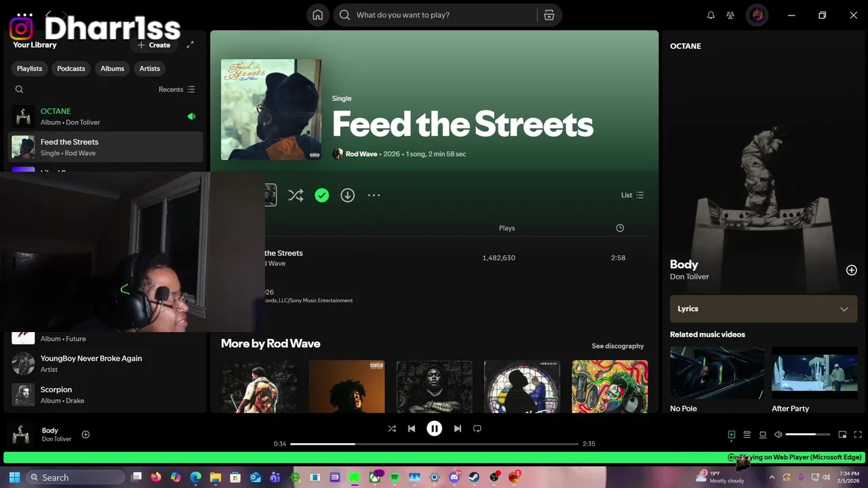Open the Browse icon in search bar

[x=549, y=15]
